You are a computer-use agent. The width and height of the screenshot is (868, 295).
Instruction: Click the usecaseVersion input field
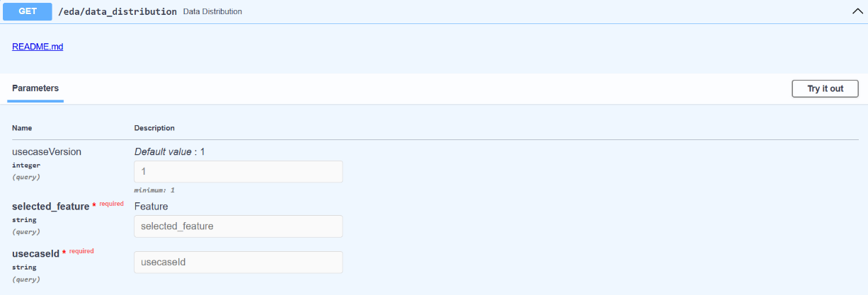pyautogui.click(x=238, y=172)
